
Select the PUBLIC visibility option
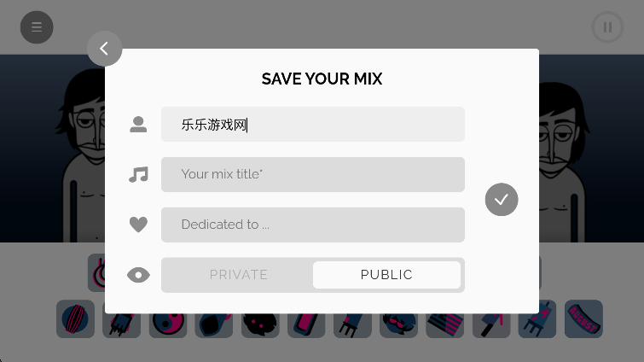(386, 274)
